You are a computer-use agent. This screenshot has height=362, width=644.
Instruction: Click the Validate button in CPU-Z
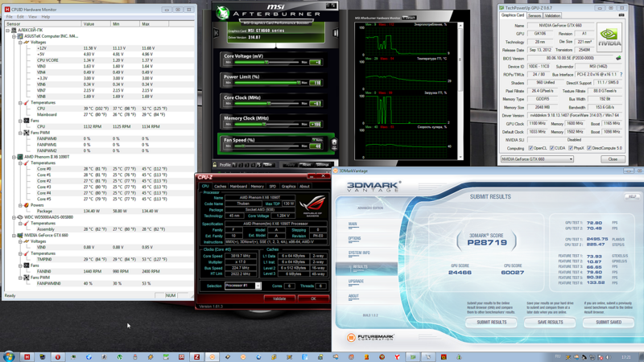point(279,298)
